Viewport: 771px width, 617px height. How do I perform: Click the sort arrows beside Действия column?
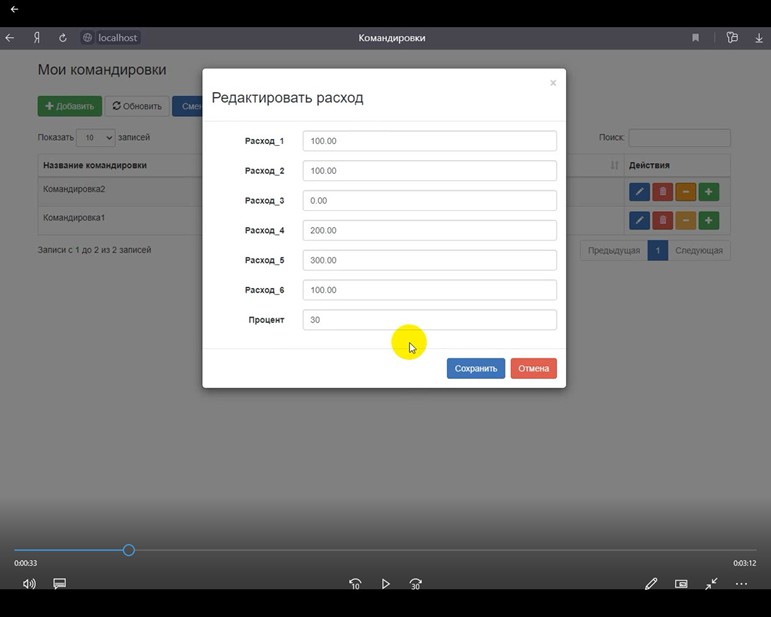(614, 165)
